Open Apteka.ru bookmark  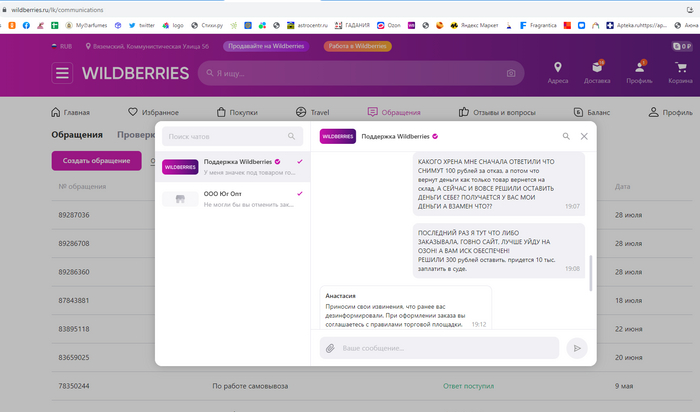tap(637, 25)
